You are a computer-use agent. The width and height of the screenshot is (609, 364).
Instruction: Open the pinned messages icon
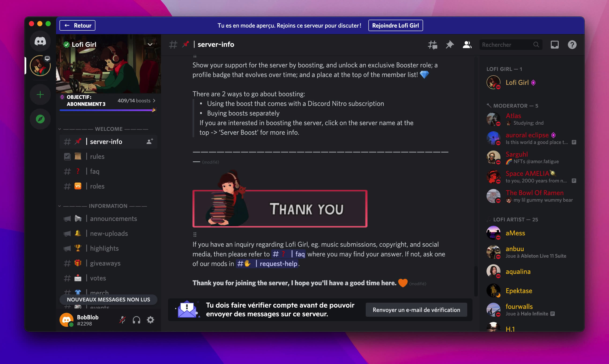pos(449,44)
